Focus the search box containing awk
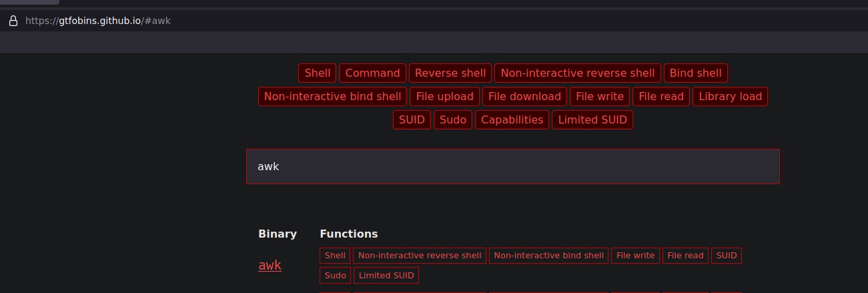868x293 pixels. [512, 166]
